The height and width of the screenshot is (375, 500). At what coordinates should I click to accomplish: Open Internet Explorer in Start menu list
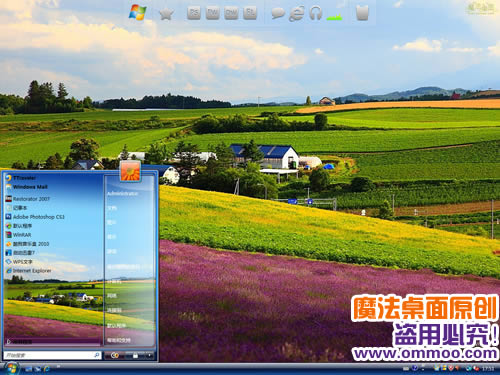pyautogui.click(x=32, y=271)
